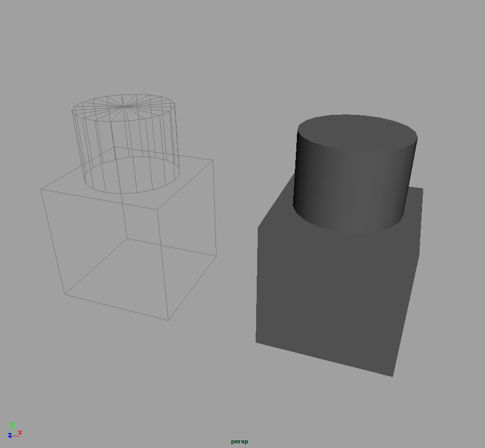The width and height of the screenshot is (485, 448).
Task: Click the wireframe cube's nearest bottom corner
Action: coord(169,320)
